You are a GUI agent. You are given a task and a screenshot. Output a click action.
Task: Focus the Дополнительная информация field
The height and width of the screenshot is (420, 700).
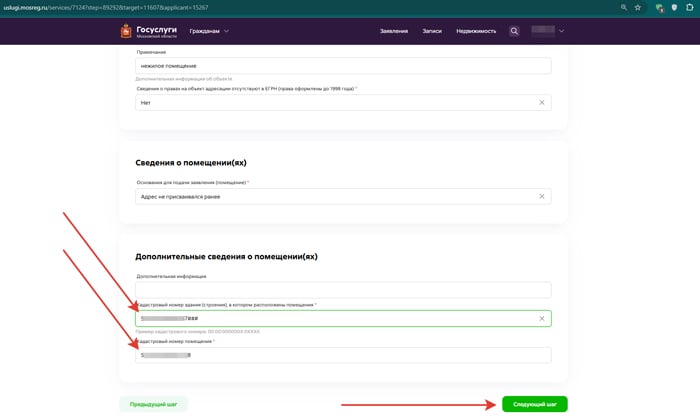pos(343,290)
